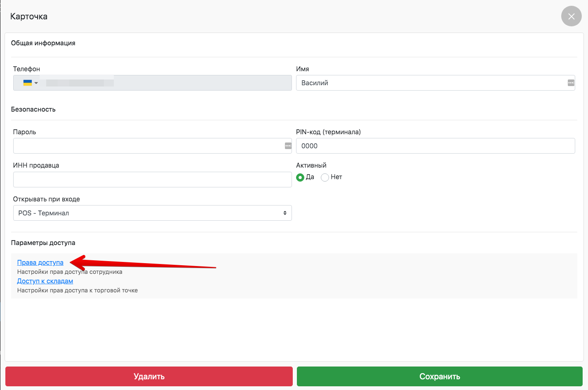
Task: Select the 'Да' radio button for Активный
Action: 300,177
